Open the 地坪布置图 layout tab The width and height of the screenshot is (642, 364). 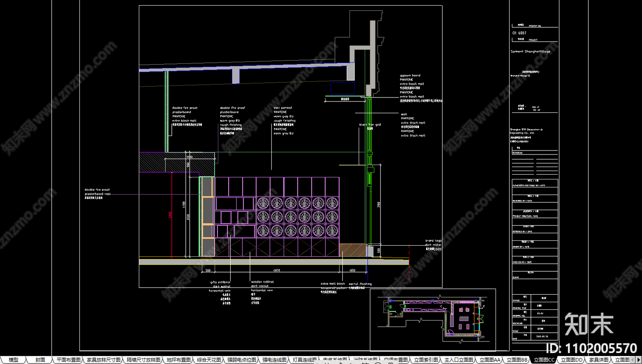(179, 360)
